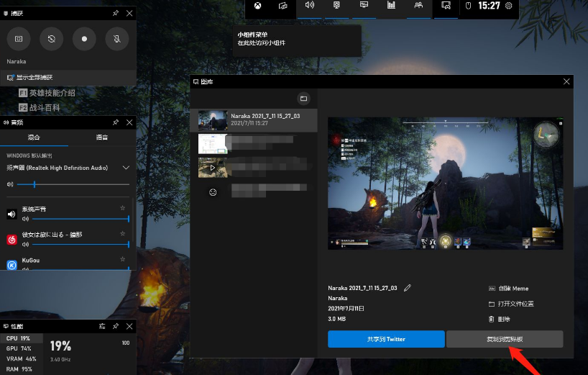588x375 pixels.
Task: Click the KuGou app icon
Action: click(12, 265)
